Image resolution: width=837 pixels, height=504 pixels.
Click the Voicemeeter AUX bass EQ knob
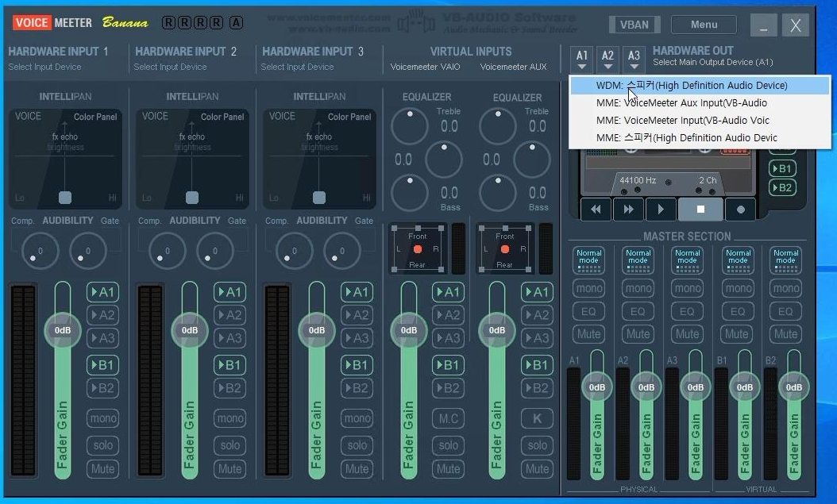[x=497, y=193]
